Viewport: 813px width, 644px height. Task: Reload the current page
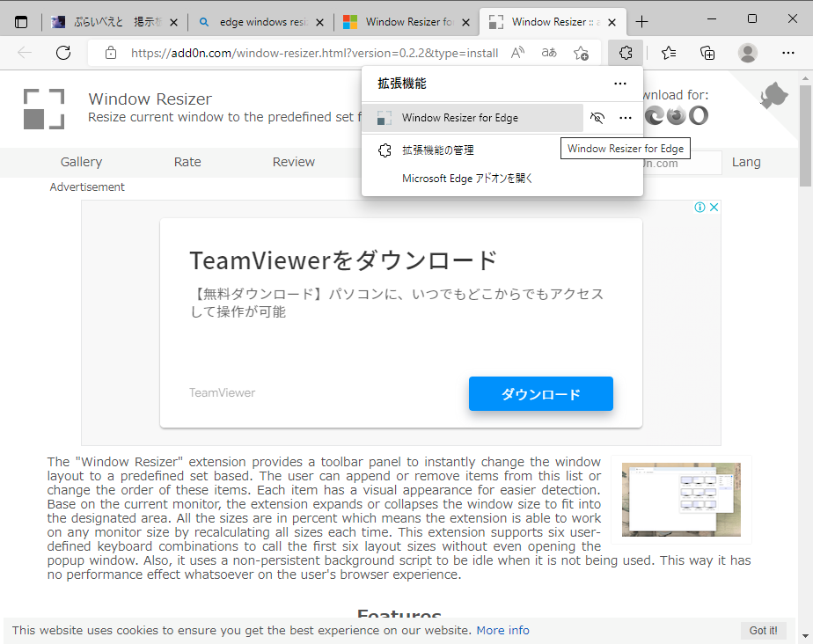(62, 53)
